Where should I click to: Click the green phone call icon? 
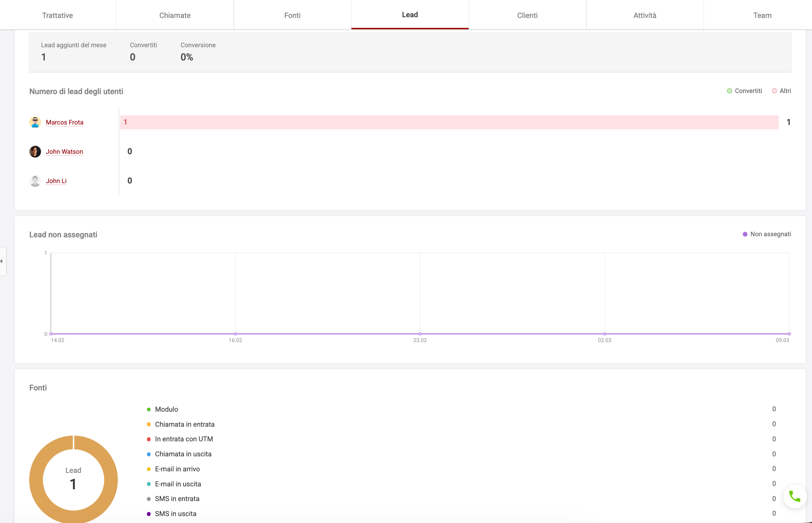coord(794,497)
